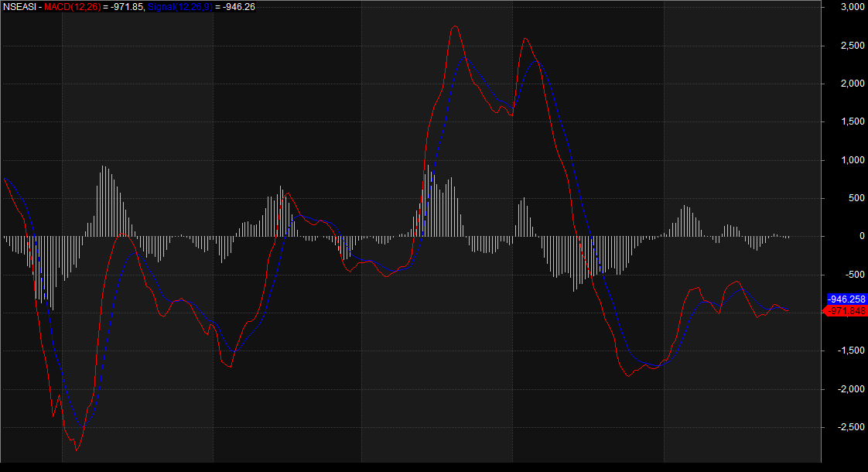Viewport: 868px width, 472px height.
Task: Click the highest peak of red MACD line
Action: click(455, 26)
